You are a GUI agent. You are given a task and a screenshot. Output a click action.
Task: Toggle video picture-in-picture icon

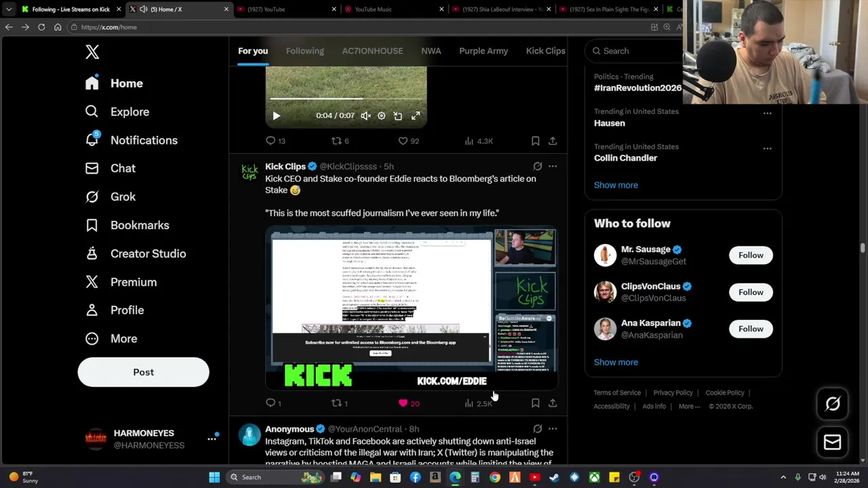[398, 116]
